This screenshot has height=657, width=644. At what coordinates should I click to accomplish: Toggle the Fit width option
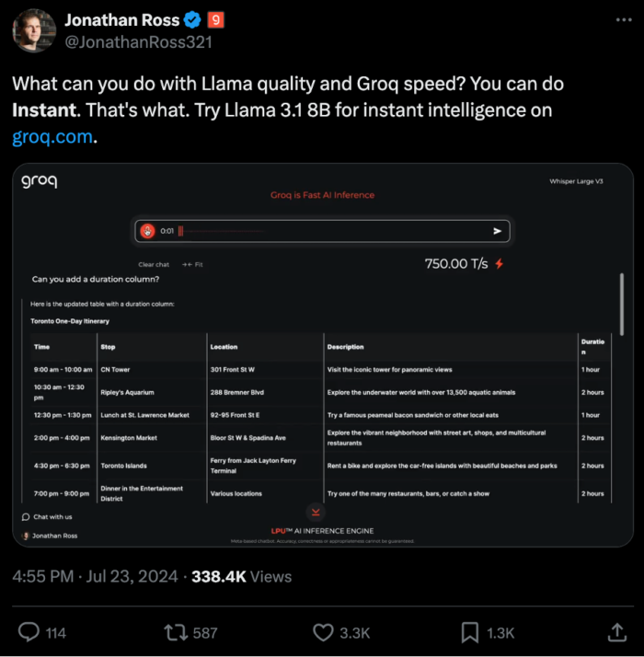click(x=192, y=264)
